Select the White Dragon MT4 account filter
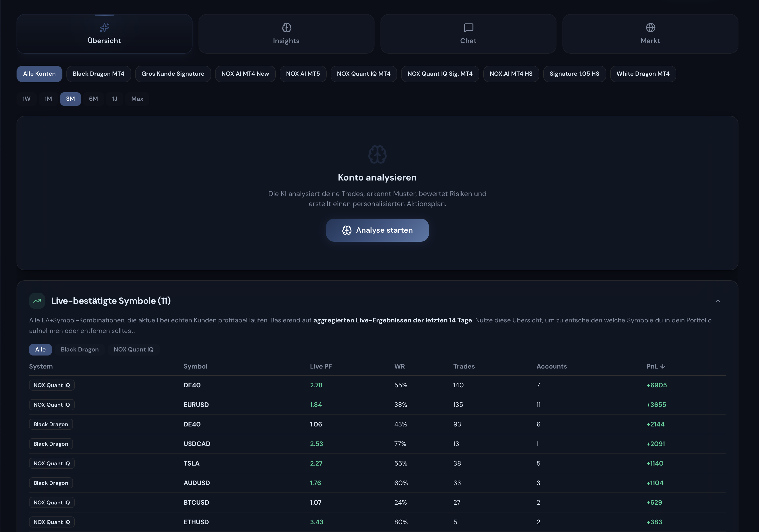 click(x=643, y=74)
